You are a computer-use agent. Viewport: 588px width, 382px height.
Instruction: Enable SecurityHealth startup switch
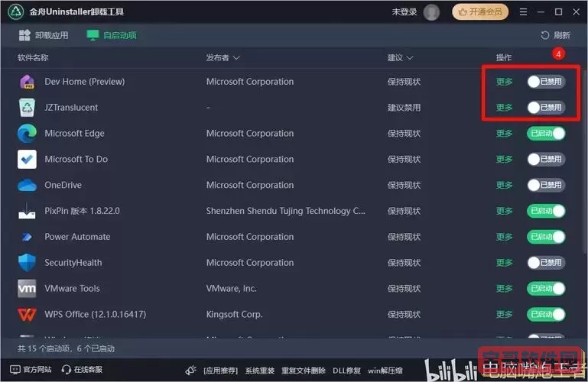546,263
